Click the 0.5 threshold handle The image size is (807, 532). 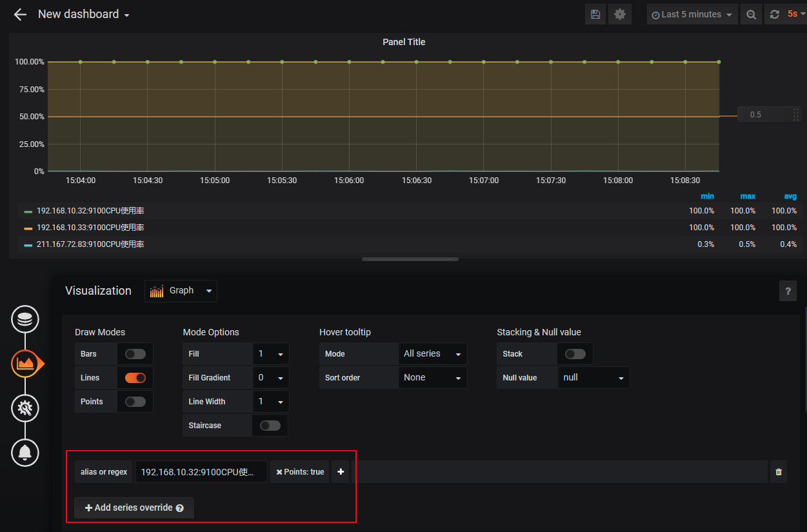[x=770, y=115]
